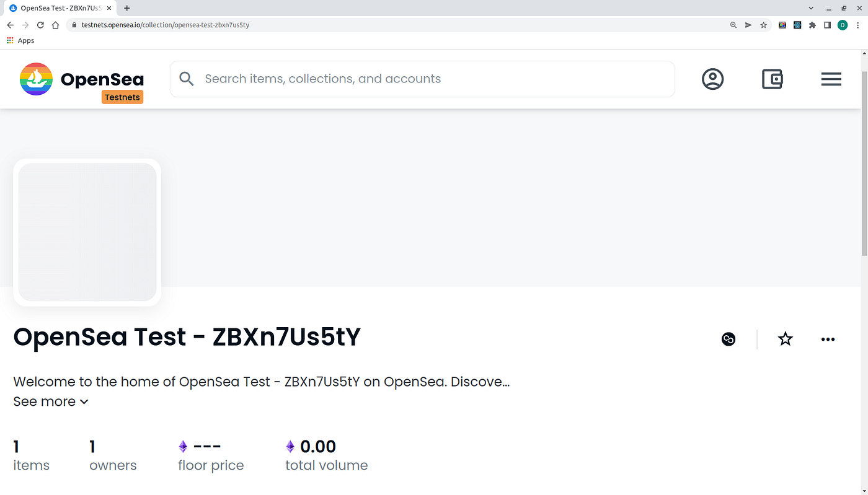Expand description with See more
The image size is (868, 495).
pos(51,401)
